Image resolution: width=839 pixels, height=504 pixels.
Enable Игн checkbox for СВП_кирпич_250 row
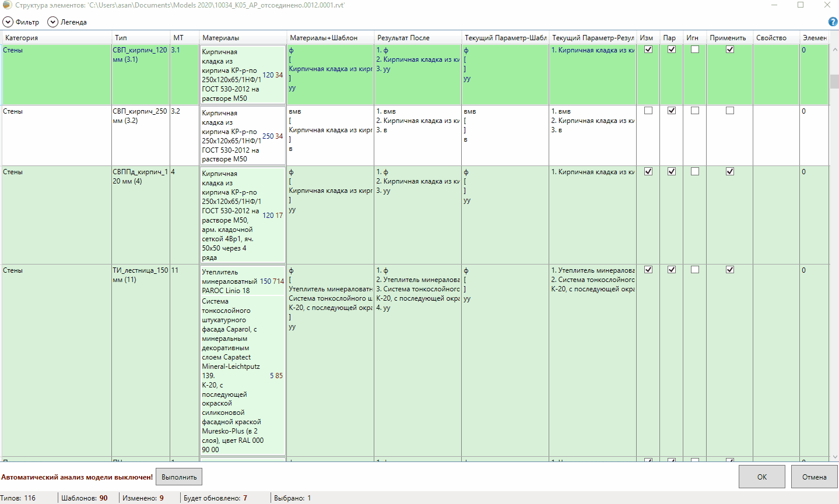click(695, 111)
